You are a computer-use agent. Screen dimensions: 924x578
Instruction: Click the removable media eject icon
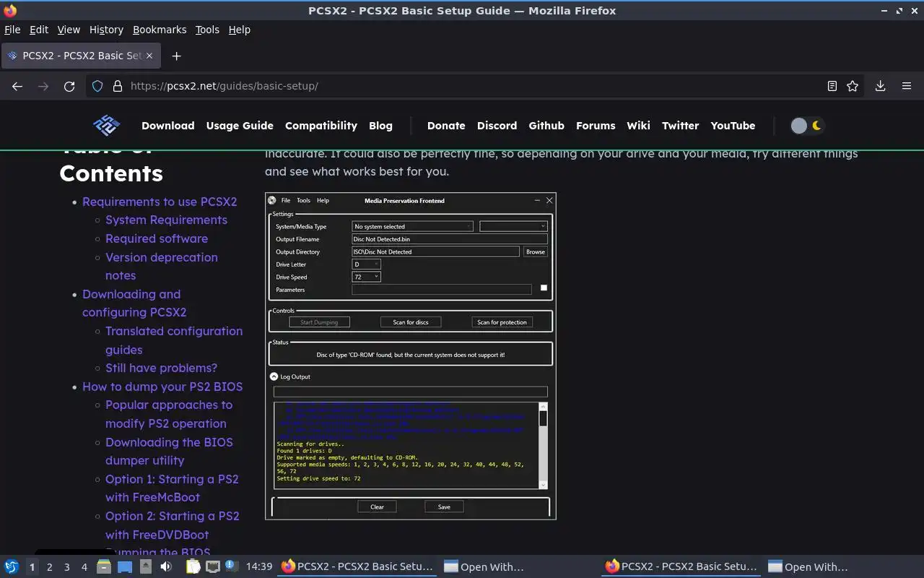(145, 567)
